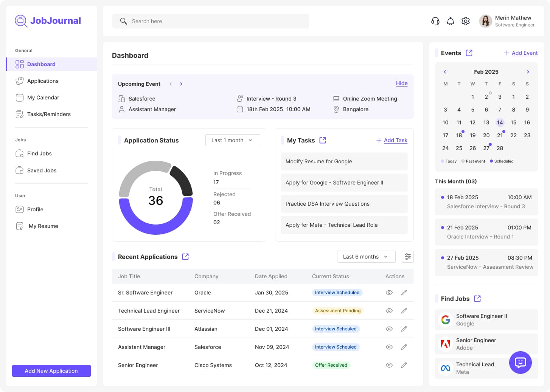Go to previous calendar month
The image size is (550, 392).
pyautogui.click(x=445, y=72)
